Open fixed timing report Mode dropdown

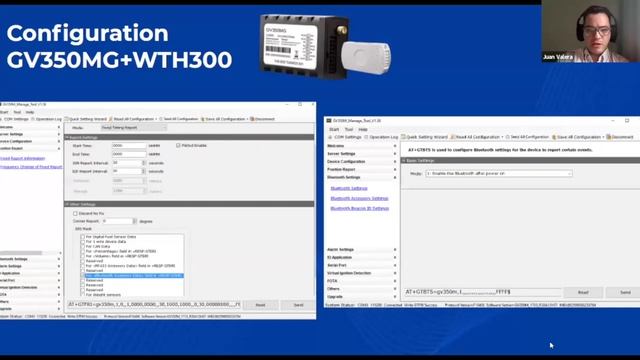pos(133,128)
